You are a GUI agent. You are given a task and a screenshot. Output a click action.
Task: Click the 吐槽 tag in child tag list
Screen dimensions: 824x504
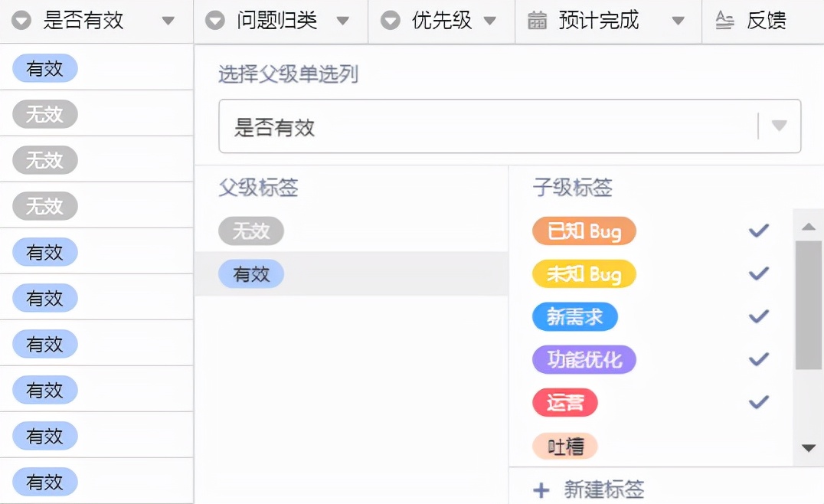564,445
